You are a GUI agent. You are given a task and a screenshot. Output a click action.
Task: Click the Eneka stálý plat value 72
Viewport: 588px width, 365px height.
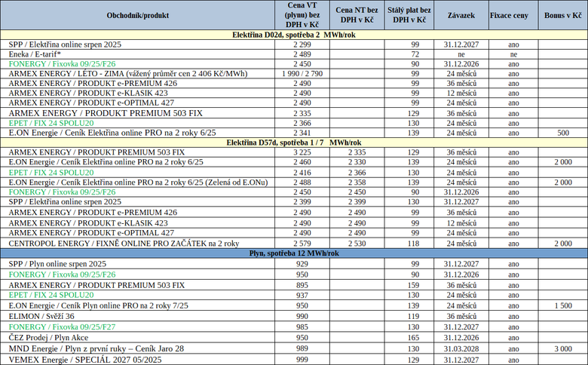[x=415, y=54]
